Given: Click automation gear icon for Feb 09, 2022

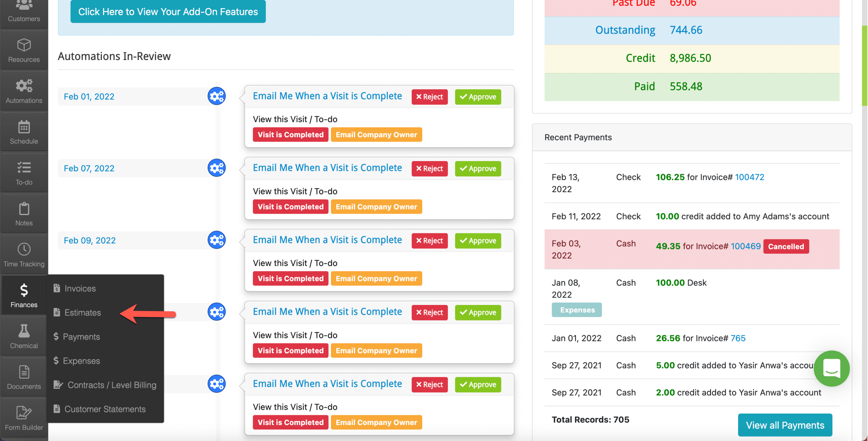Looking at the screenshot, I should click(x=217, y=240).
